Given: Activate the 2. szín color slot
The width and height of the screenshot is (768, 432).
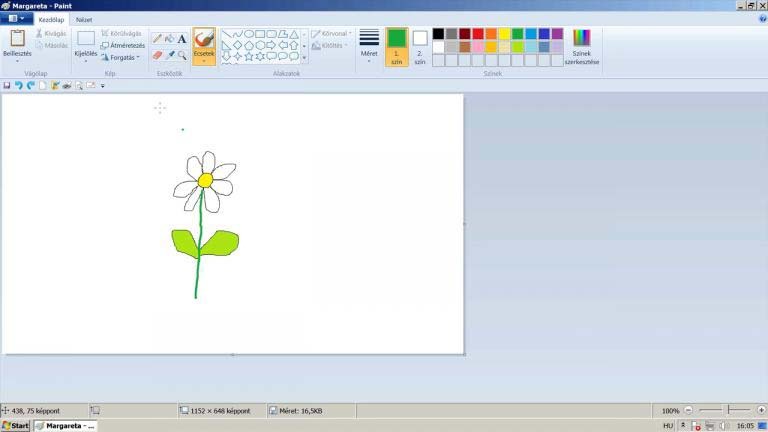Looking at the screenshot, I should coord(419,45).
